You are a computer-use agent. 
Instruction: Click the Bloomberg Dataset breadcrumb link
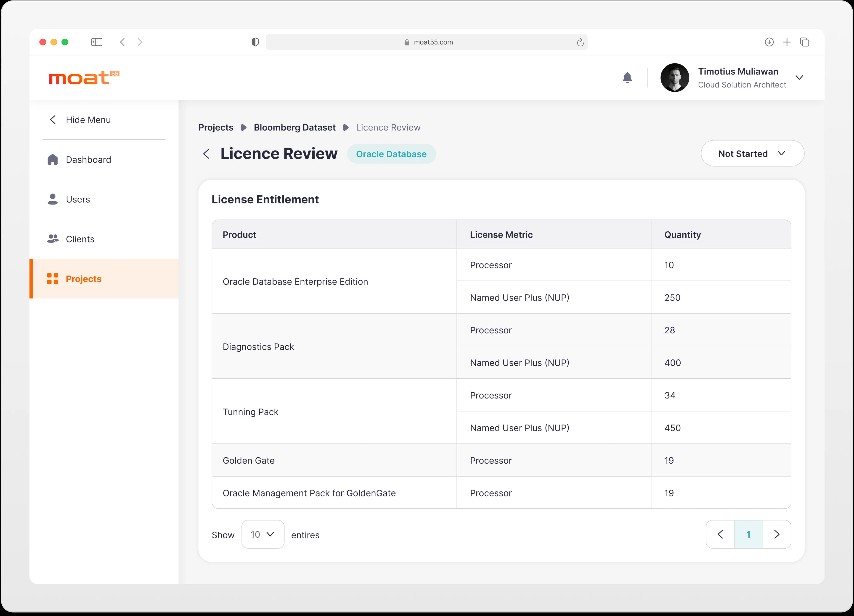[294, 128]
